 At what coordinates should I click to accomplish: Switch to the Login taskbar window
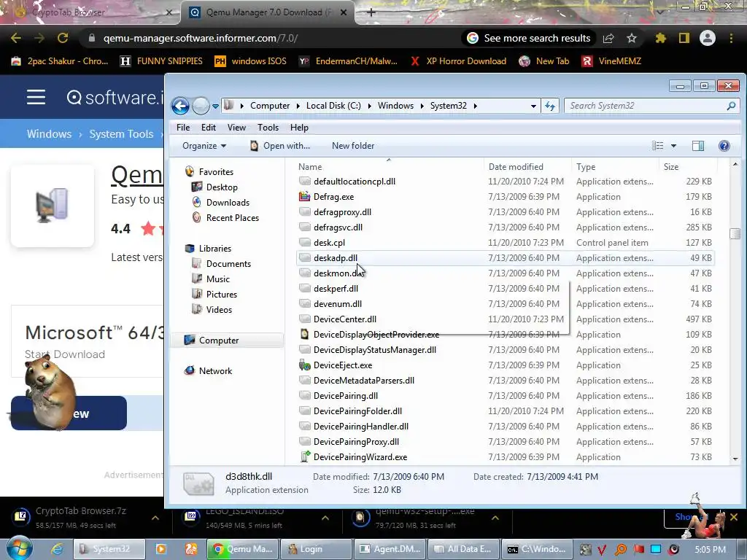317,549
